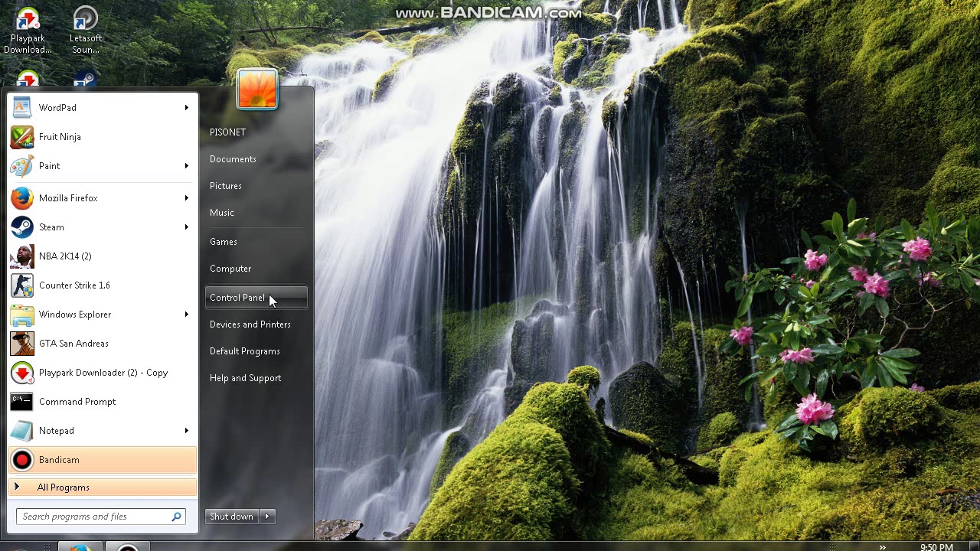The width and height of the screenshot is (980, 551).
Task: Open Notepad from the Start menu
Action: [x=103, y=431]
